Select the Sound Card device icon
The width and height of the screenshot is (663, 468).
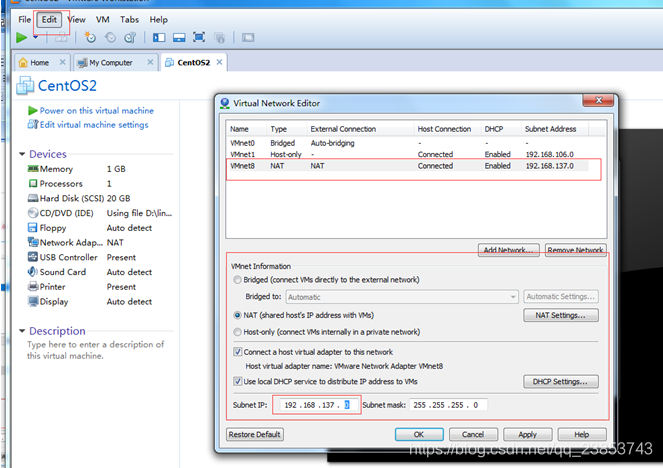tap(33, 272)
